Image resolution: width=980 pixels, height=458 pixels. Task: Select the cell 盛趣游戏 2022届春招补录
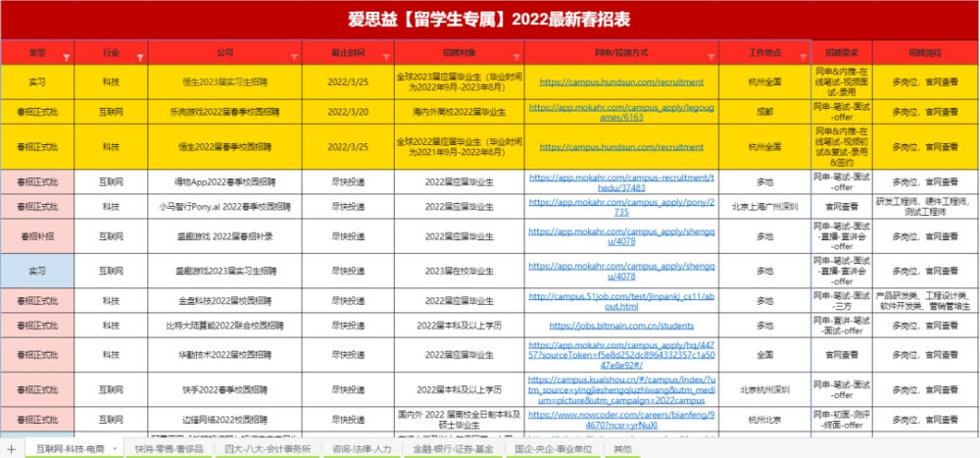point(225,236)
